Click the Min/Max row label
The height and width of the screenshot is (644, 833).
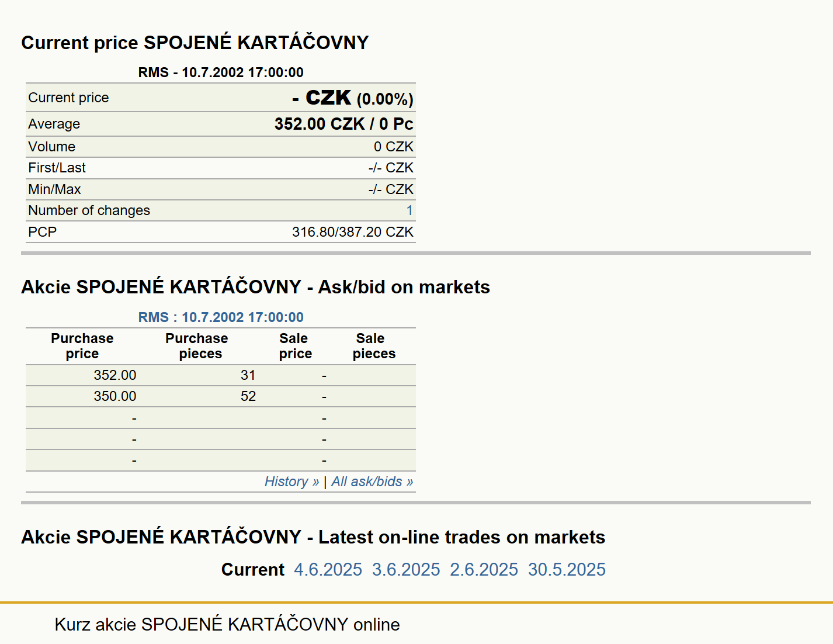54,189
